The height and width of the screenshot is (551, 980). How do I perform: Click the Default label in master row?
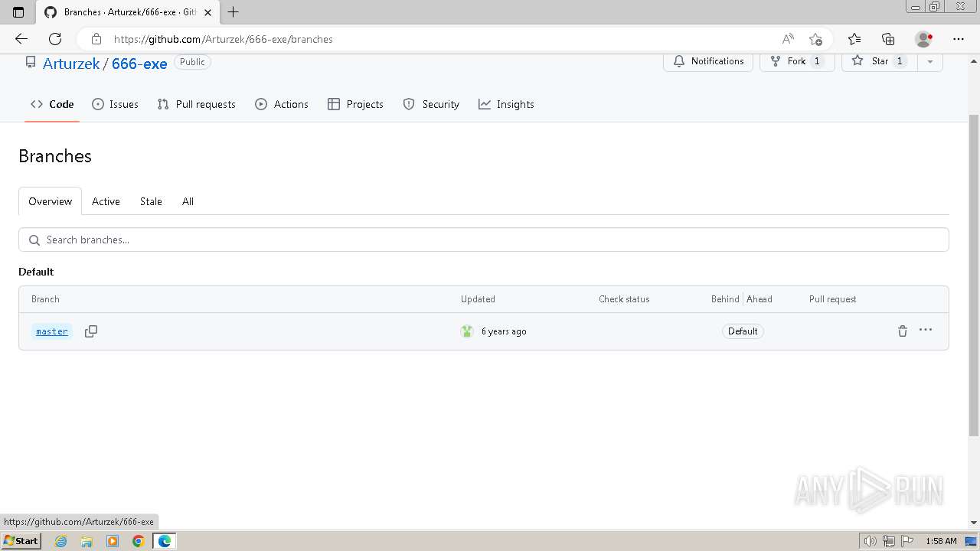(743, 331)
